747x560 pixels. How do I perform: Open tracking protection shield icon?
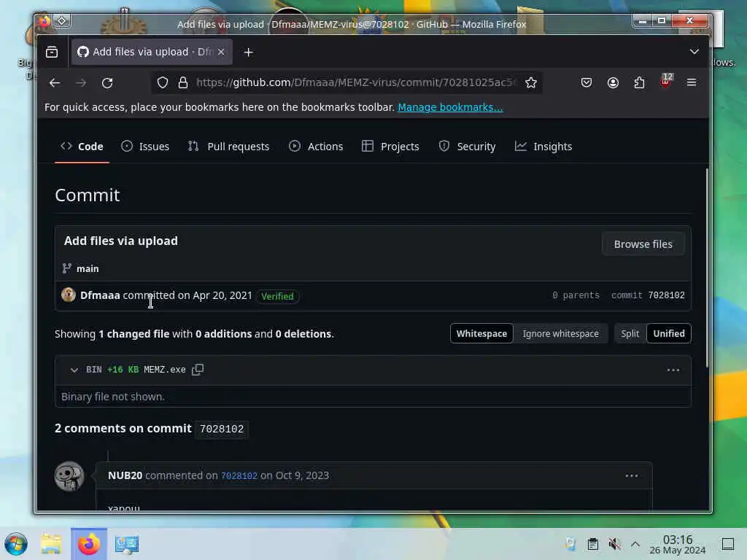(163, 83)
